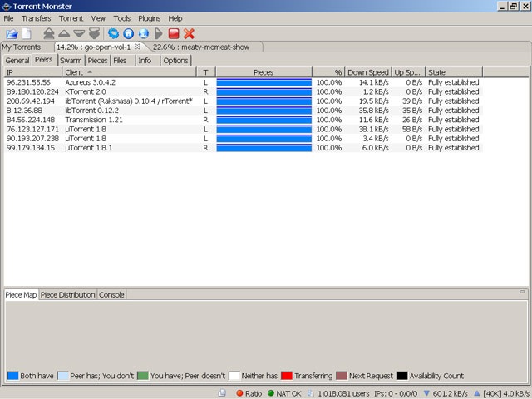
Task: Close the go-open-vol-1 tab
Action: click(x=137, y=47)
